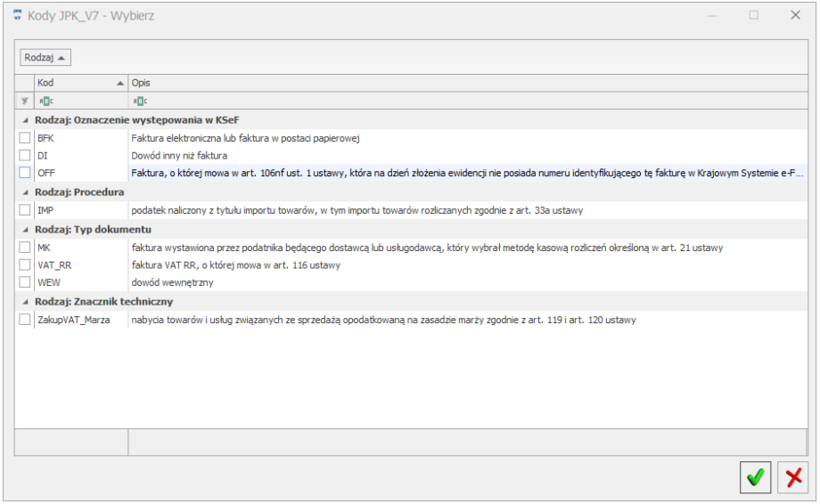Click the Rodzaj grouping button

(45, 57)
